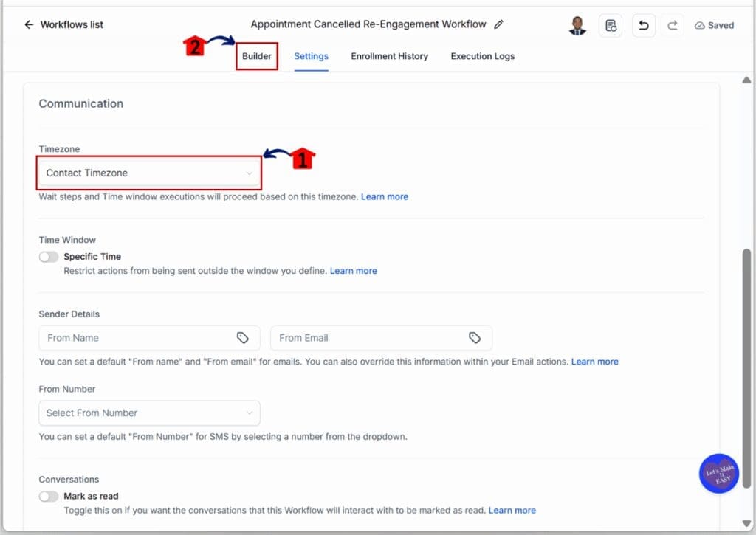Edit workflow name pencil icon
The width and height of the screenshot is (756, 535).
pos(498,24)
